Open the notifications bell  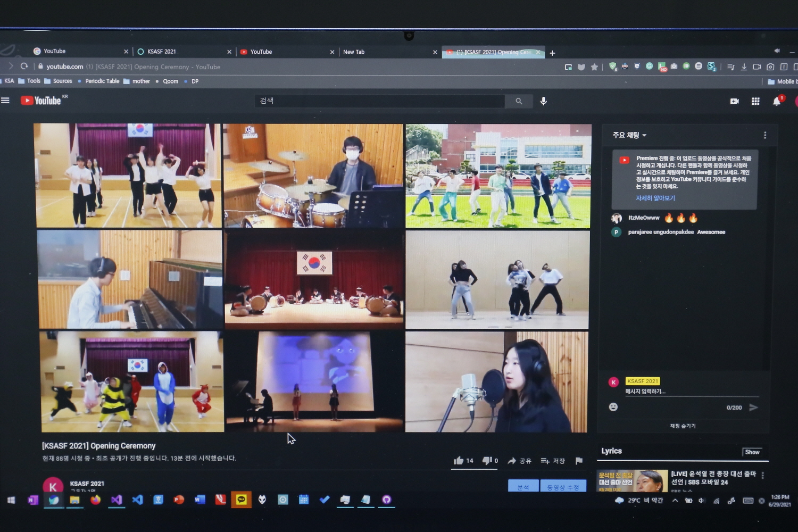click(777, 102)
